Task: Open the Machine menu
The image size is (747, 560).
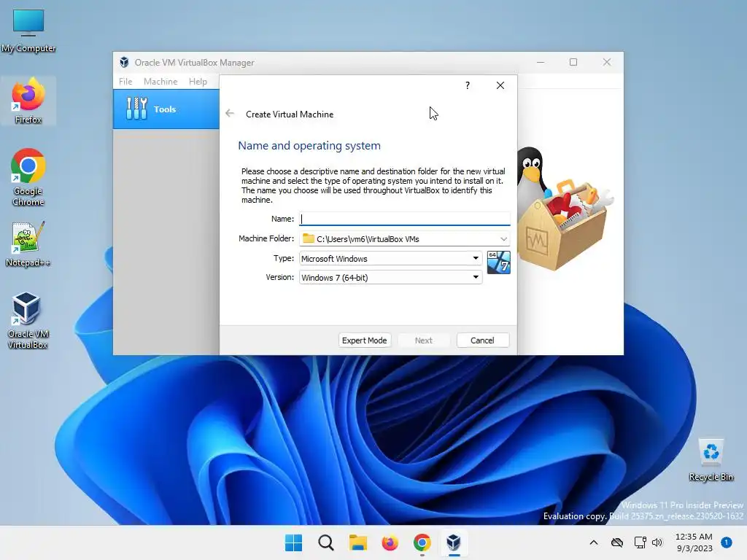Action: click(160, 82)
